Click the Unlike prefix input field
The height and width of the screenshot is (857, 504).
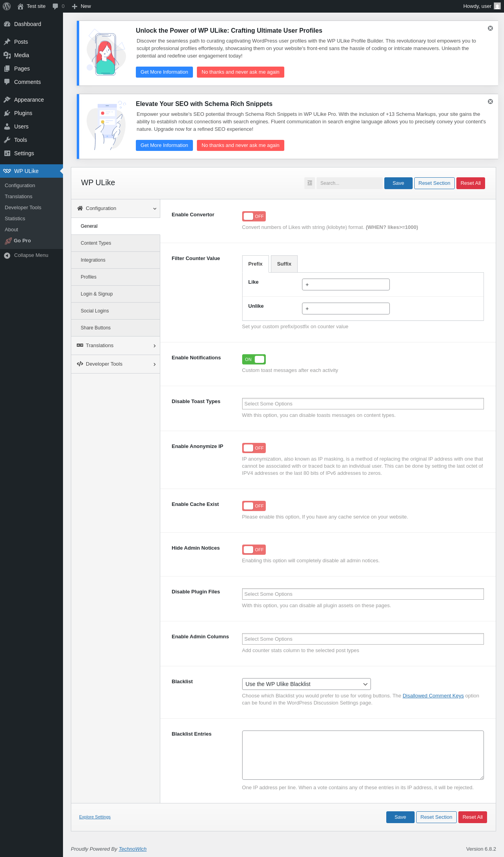click(x=346, y=309)
